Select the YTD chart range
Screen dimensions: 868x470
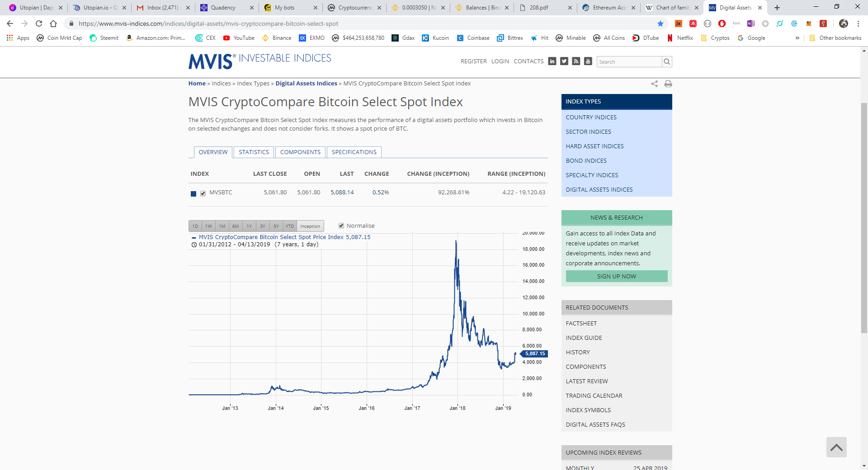click(x=290, y=226)
